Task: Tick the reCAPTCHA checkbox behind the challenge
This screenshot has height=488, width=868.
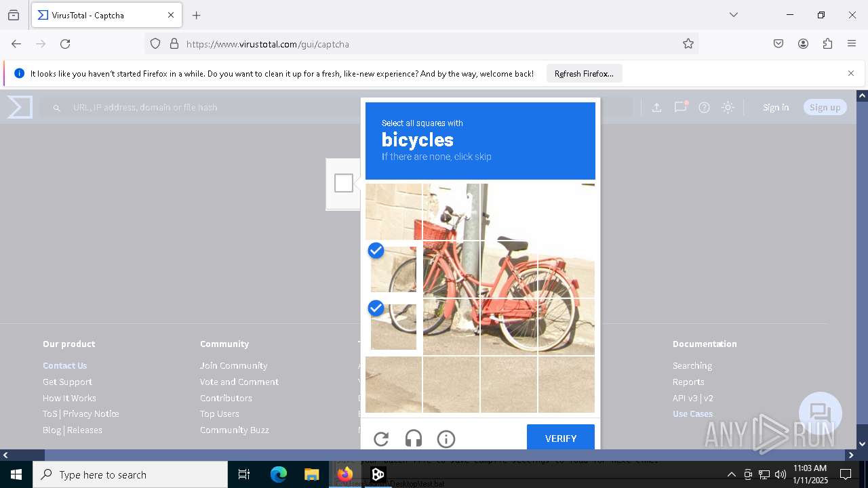Action: pyautogui.click(x=344, y=183)
